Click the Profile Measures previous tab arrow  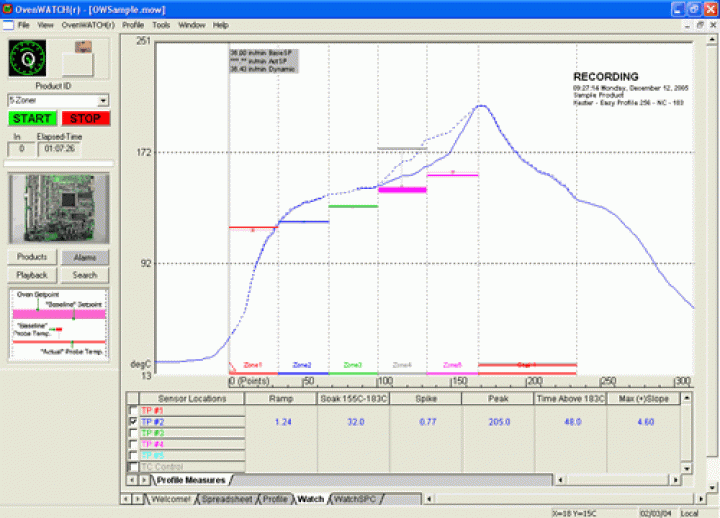pos(132,480)
